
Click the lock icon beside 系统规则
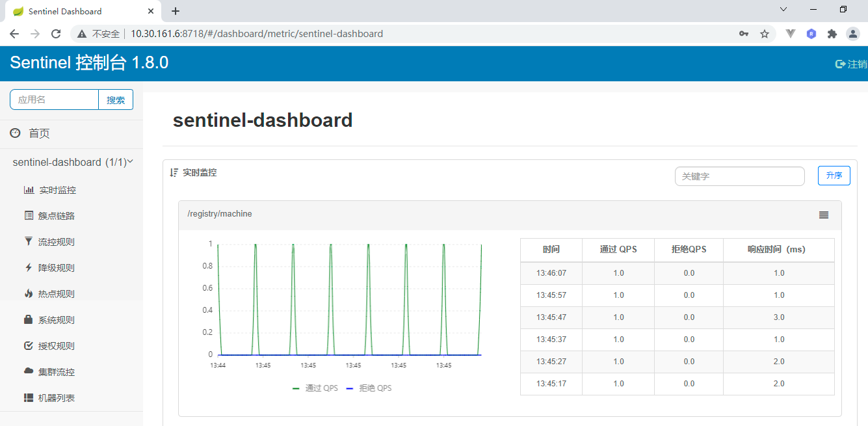[x=29, y=319]
